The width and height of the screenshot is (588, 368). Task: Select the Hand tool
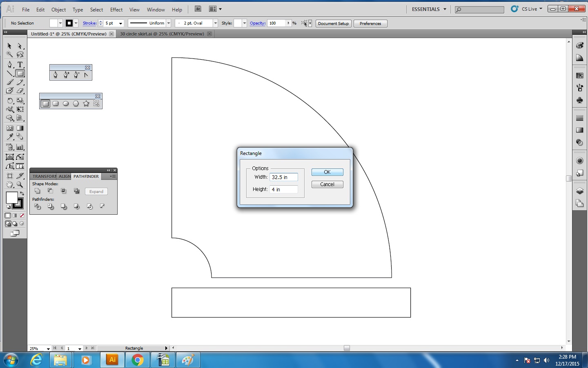tap(9, 185)
